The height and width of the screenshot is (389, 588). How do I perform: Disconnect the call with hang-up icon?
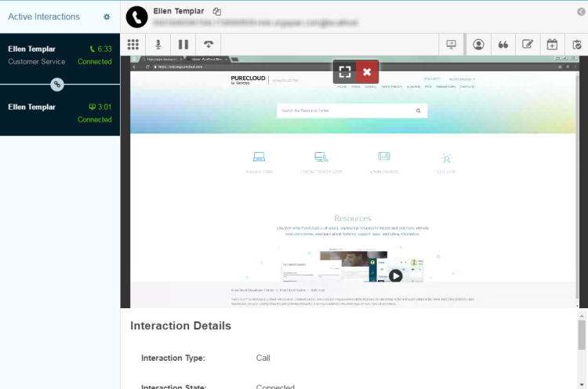(208, 45)
